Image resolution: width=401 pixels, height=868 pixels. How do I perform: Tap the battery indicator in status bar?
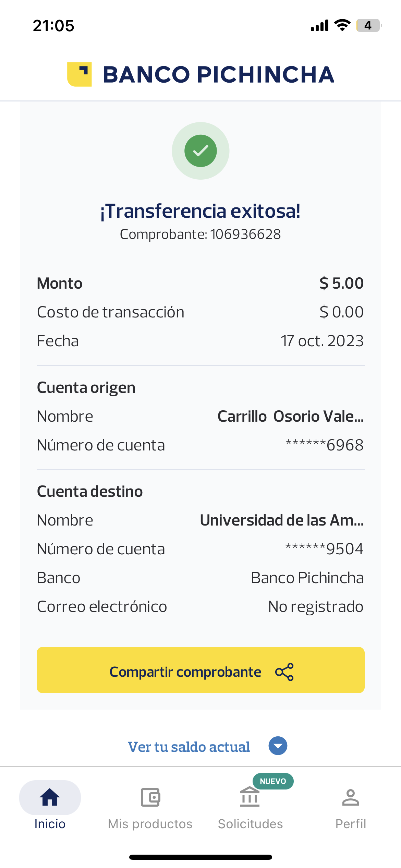(x=368, y=25)
